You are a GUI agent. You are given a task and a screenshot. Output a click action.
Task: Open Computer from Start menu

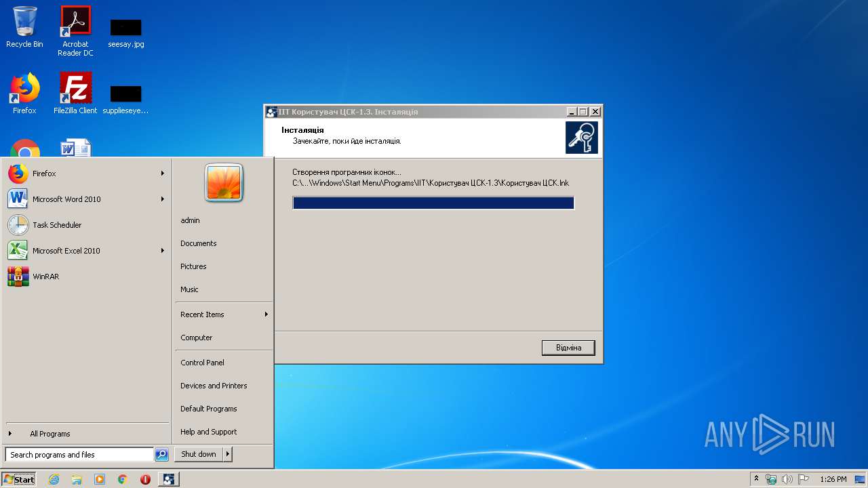[196, 338]
